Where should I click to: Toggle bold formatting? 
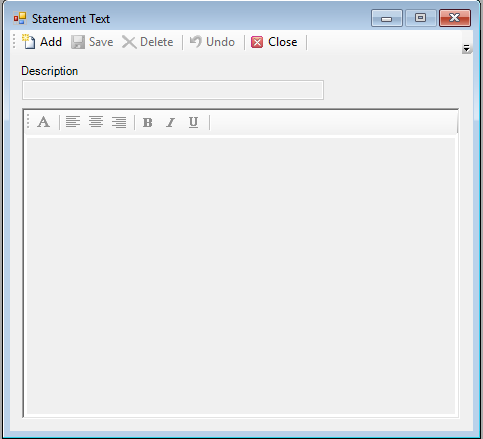[148, 122]
